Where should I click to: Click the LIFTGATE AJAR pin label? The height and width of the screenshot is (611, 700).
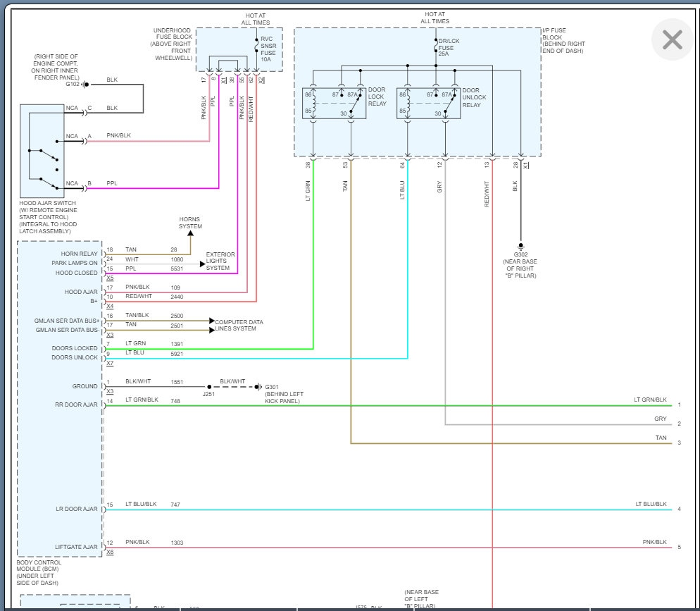76,547
